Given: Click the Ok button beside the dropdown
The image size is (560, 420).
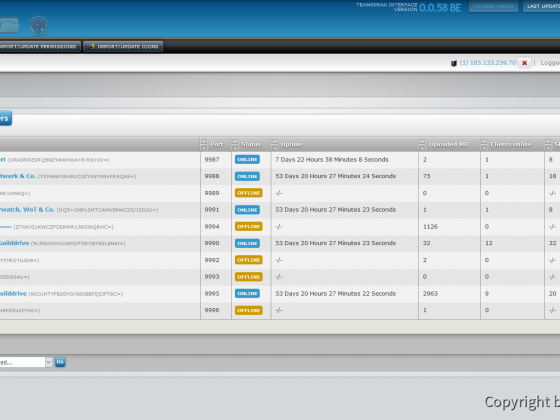Looking at the screenshot, I should point(60,362).
